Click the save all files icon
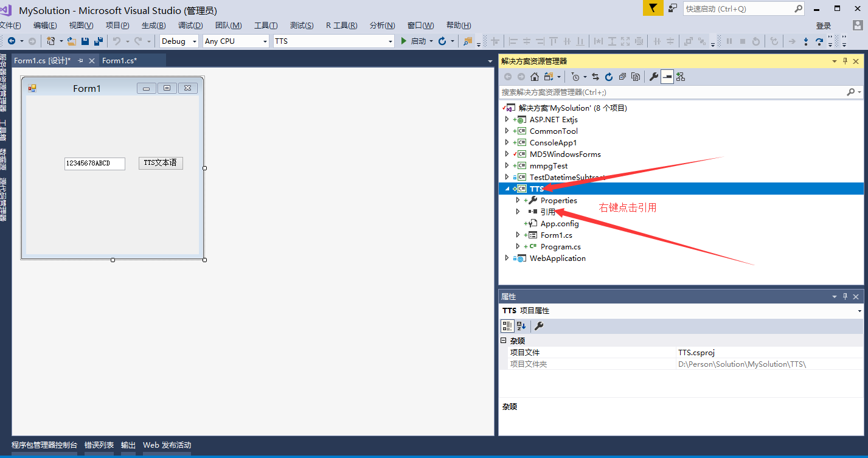Screen dimensions: 868x458 pyautogui.click(x=98, y=41)
